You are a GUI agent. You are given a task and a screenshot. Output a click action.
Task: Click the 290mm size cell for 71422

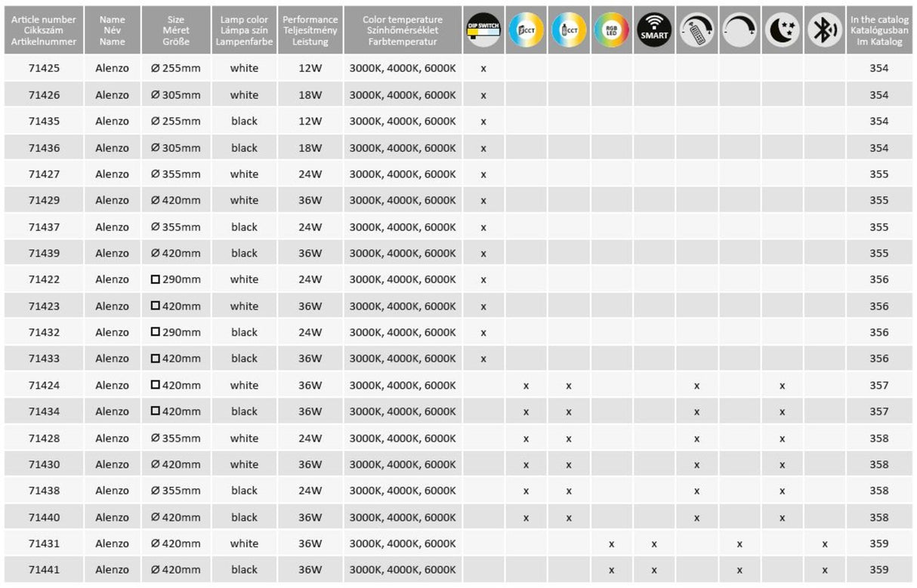pos(176,279)
